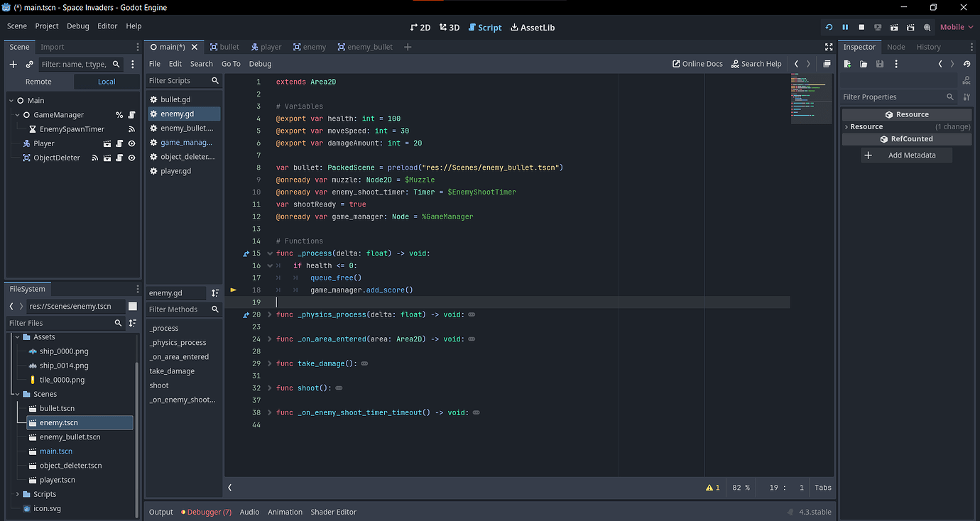
Task: Load an existing resource in Inspector
Action: coord(864,64)
